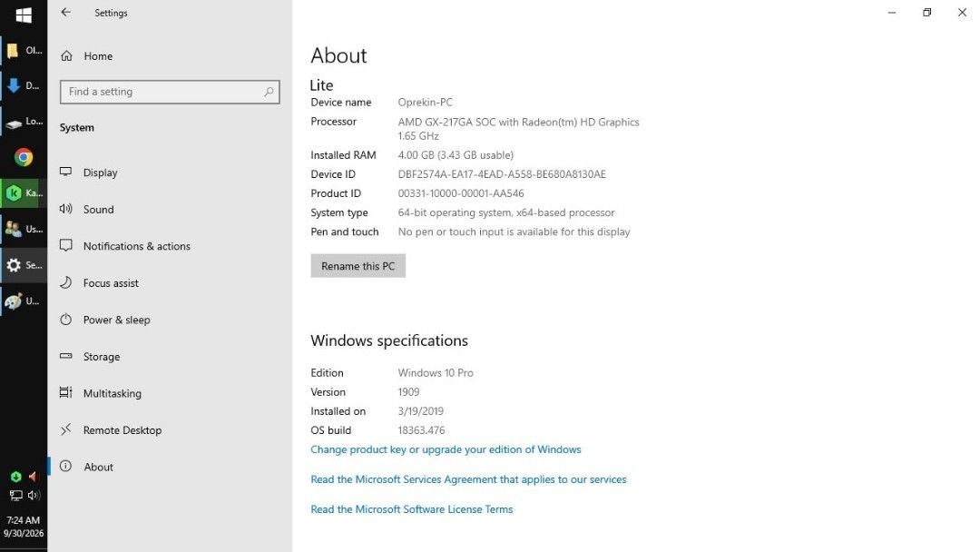Open the Downloads taskbar item with blue arrow
The image size is (980, 552).
pos(23,85)
